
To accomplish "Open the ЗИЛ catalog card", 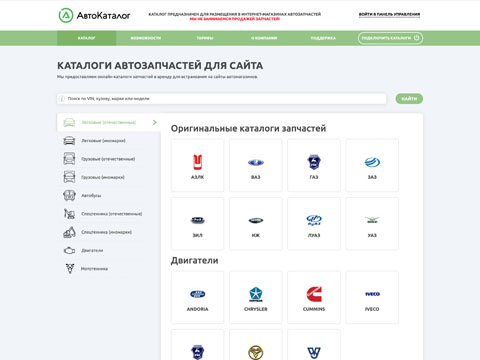I will click(x=198, y=224).
